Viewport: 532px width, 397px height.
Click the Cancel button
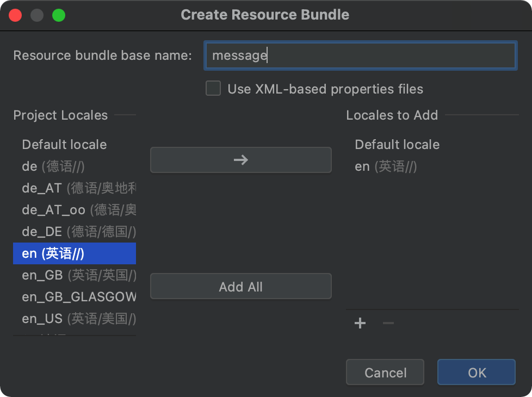[385, 372]
